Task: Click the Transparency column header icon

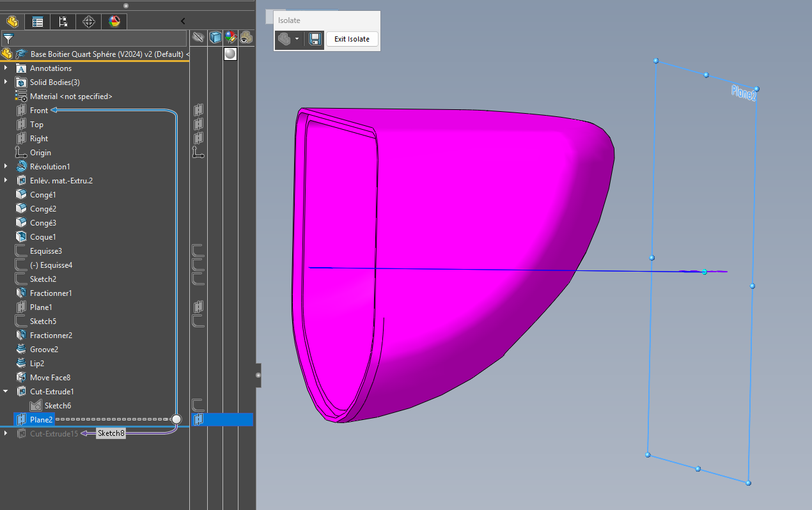Action: (246, 38)
